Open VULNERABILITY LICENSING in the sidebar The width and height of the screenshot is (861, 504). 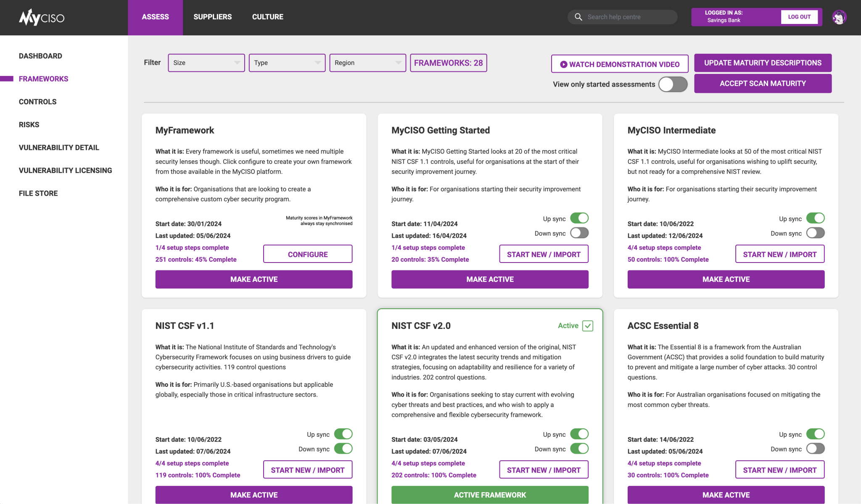click(65, 171)
